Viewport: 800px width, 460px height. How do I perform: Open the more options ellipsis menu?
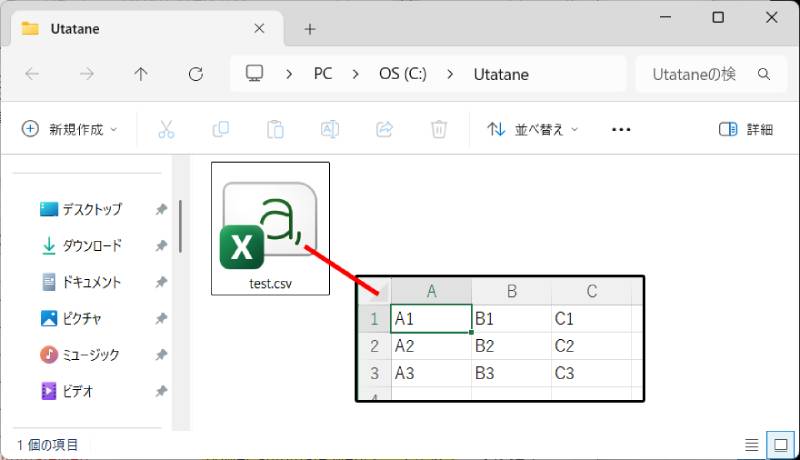coord(621,129)
